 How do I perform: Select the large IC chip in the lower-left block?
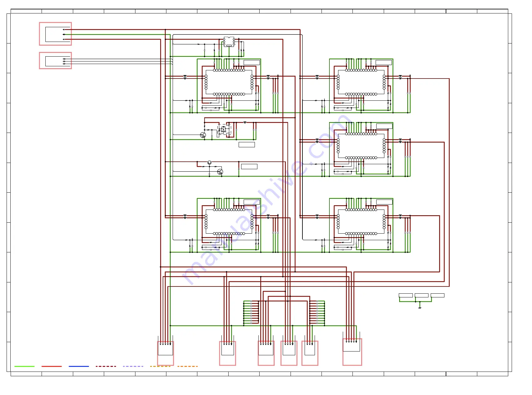tap(229, 222)
